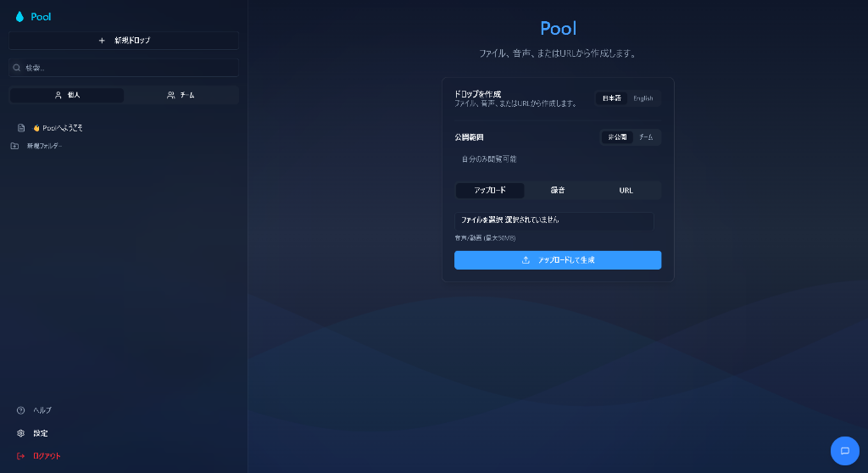Viewport: 868px width, 473px height.
Task: Click the upload arrow icon in blue button
Action: pyautogui.click(x=526, y=260)
